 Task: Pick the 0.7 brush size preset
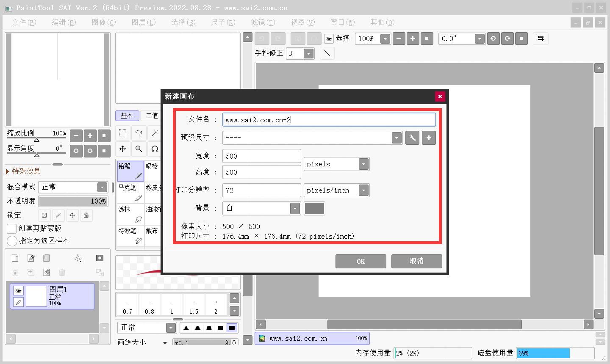click(128, 305)
